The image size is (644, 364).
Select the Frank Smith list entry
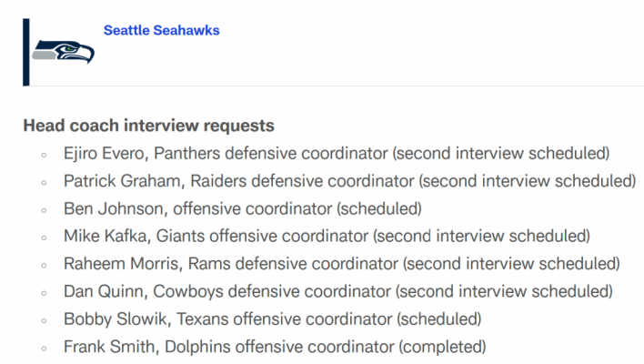tap(275, 347)
